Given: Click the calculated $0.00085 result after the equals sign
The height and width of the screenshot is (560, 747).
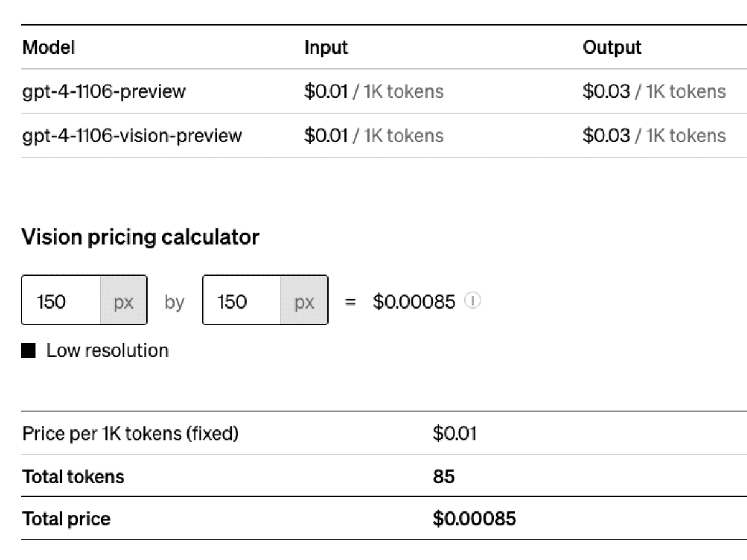Looking at the screenshot, I should pos(415,302).
